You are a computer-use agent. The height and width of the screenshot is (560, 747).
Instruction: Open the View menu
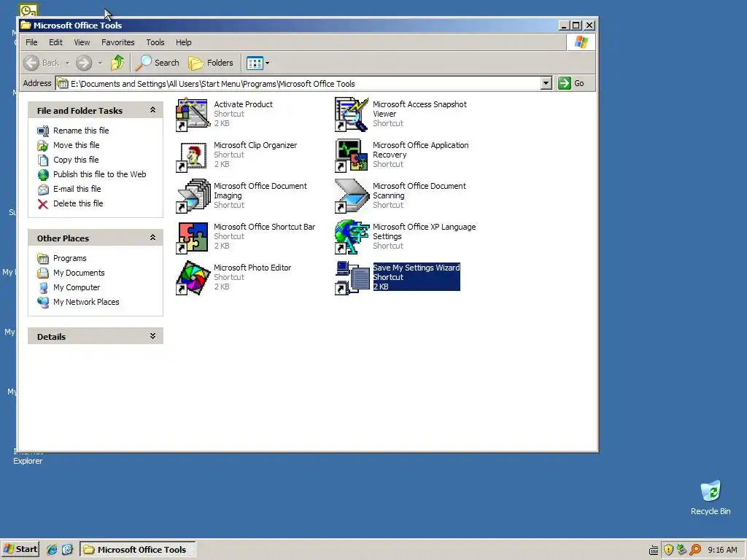click(x=82, y=42)
